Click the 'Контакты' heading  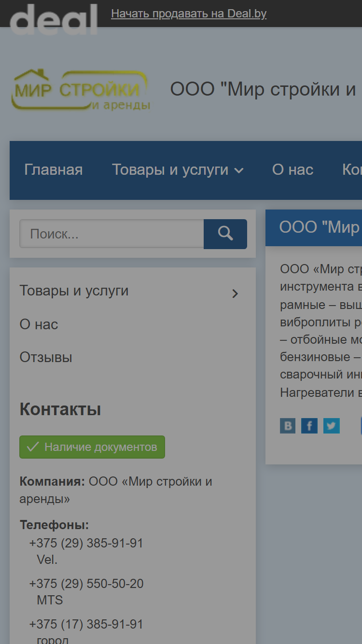(x=60, y=409)
